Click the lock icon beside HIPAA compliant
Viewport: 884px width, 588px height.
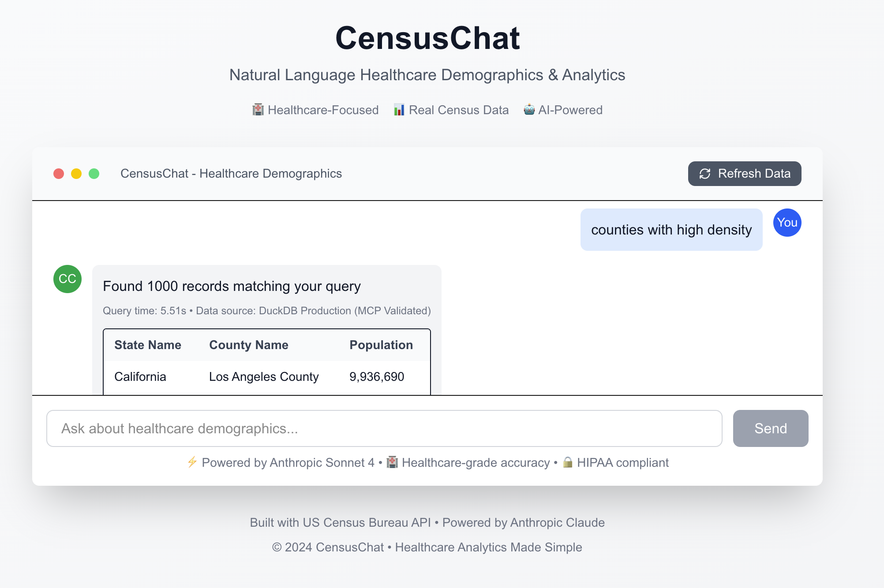coord(568,462)
